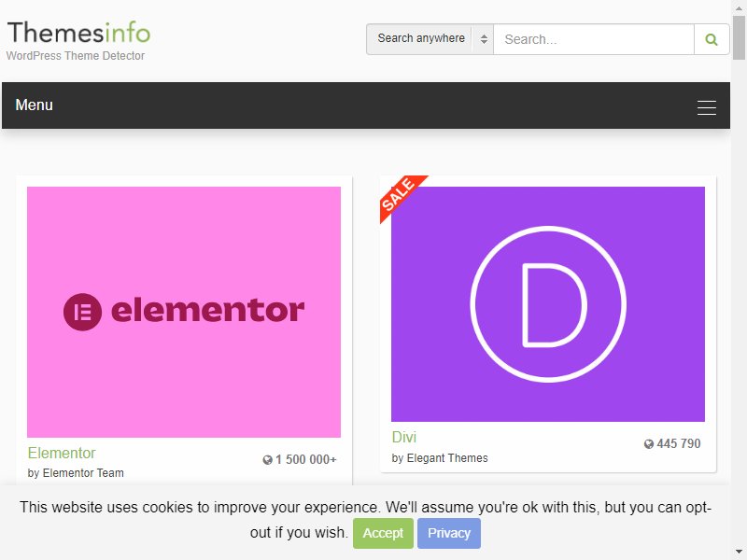The image size is (747, 560).
Task: Click 'WordPress Theme Detector' tagline
Action: pos(76,56)
